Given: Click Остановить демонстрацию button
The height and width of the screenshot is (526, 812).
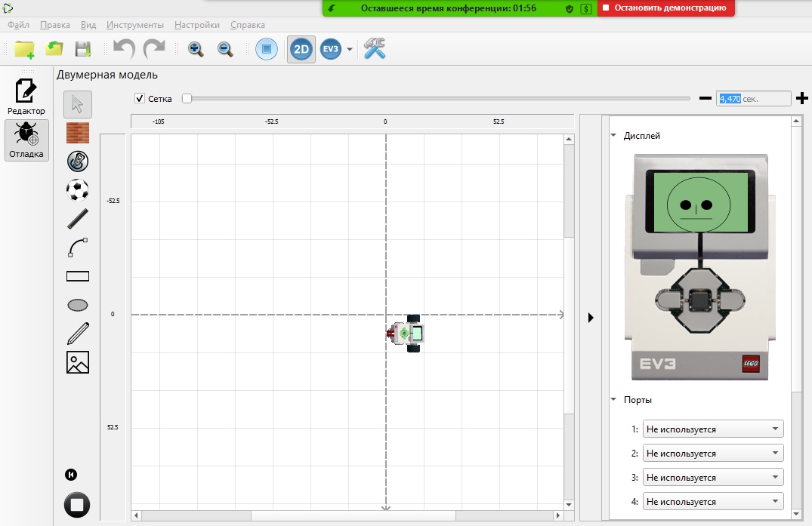Looking at the screenshot, I should point(664,8).
